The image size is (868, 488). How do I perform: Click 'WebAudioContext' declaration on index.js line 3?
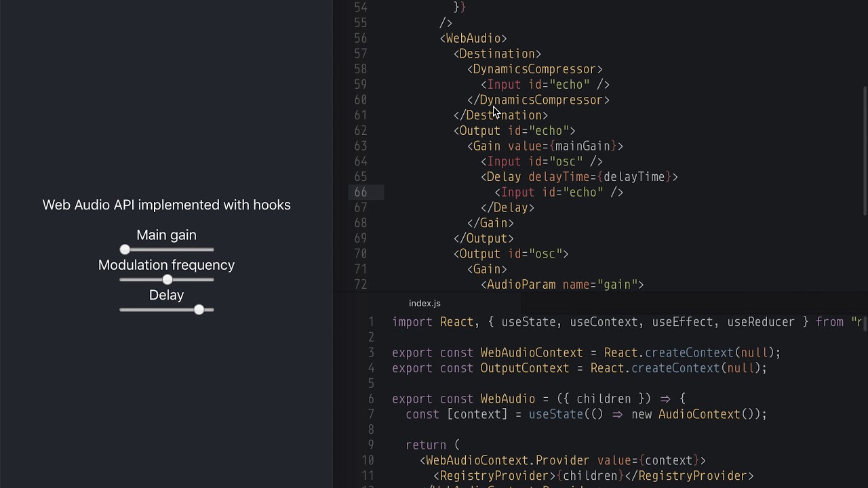pyautogui.click(x=532, y=353)
